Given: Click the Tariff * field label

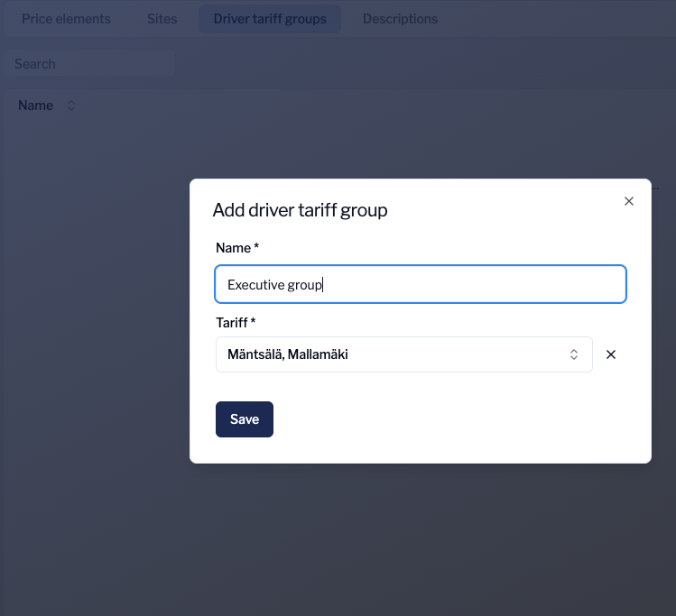Looking at the screenshot, I should [236, 322].
